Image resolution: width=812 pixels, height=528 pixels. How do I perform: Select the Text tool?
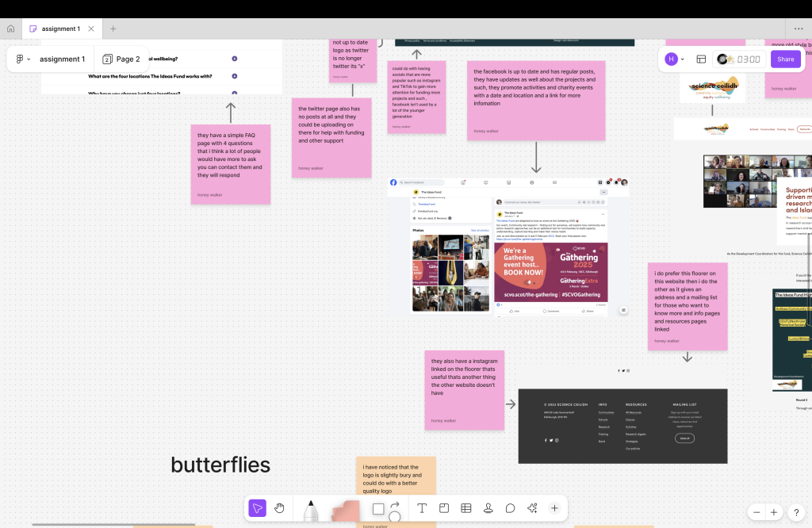coord(422,508)
